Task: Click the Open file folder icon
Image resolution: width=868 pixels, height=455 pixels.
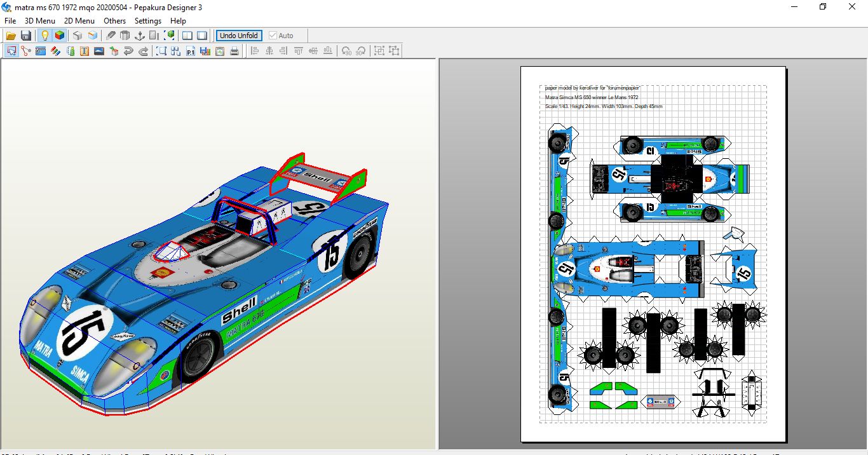Action: point(11,36)
